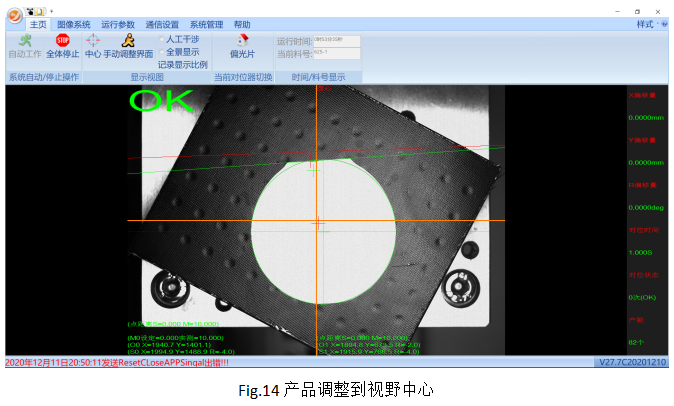
Task: Switch to the 图像系统 tab
Action: (73, 23)
